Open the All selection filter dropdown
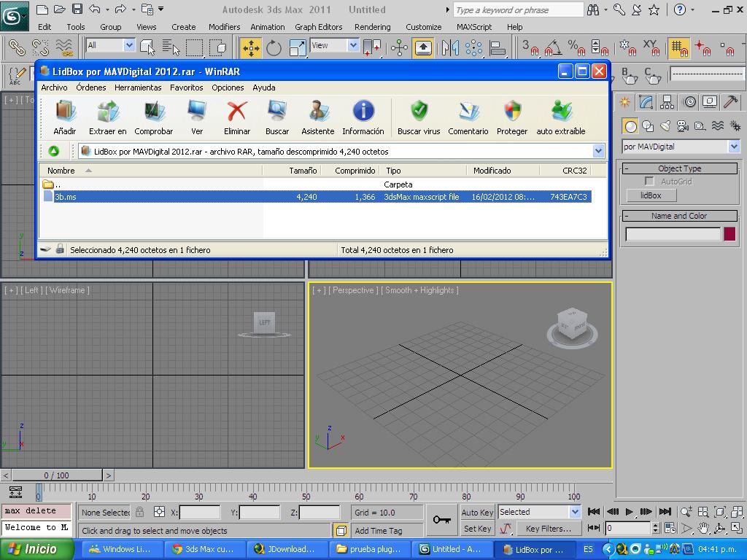Viewport: 747px width, 560px height. point(129,45)
